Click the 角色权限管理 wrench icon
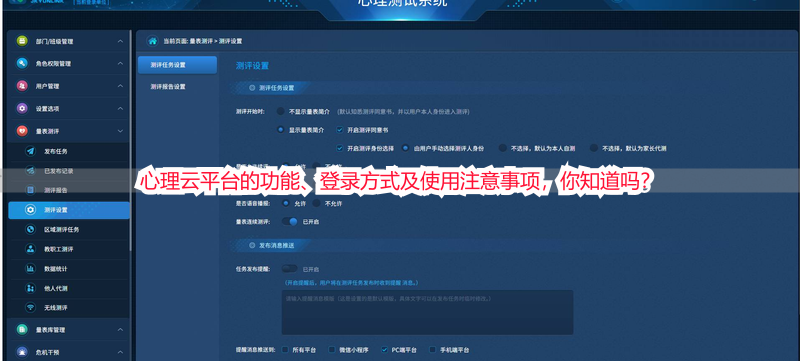The image size is (800, 361). coord(21,63)
